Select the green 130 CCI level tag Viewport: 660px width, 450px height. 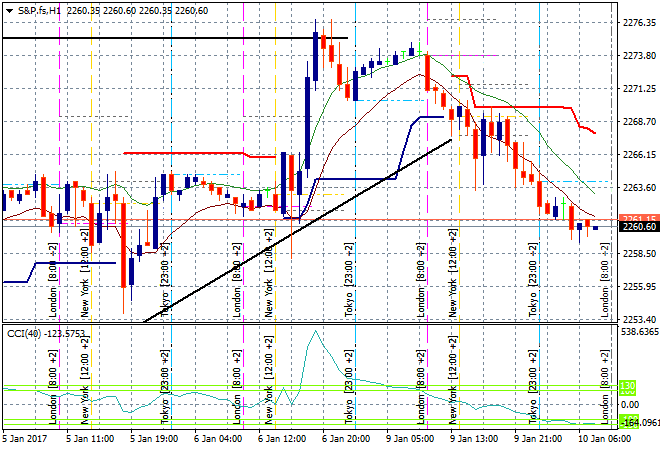(x=628, y=385)
